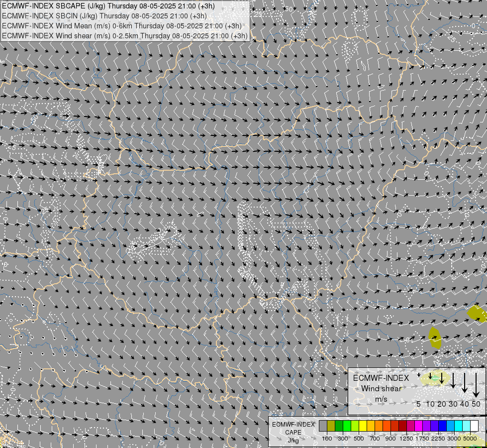Pick the olive CAPE legend swatch
The width and height of the screenshot is (487, 448).
tap(331, 426)
